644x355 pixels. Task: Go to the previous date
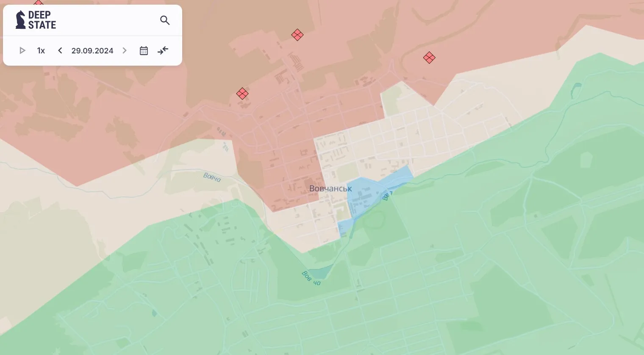[x=60, y=51]
